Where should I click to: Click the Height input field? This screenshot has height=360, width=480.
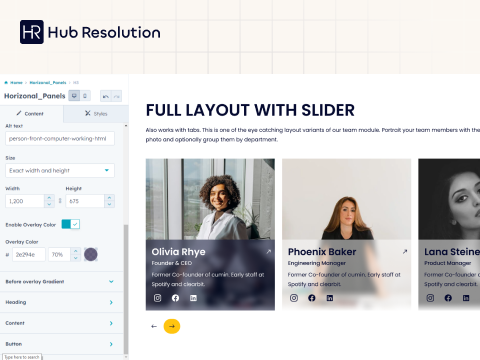(85, 201)
